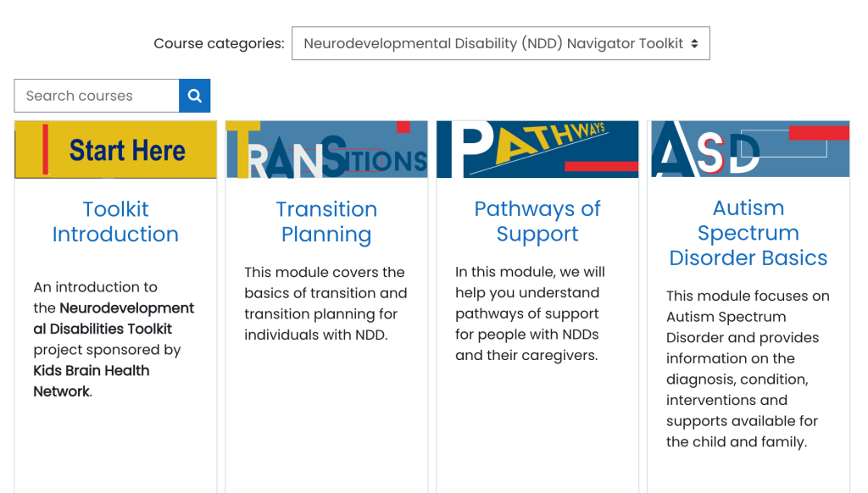Click bold 'Neurodevelopmental Disabilities Toolkit' text

pyautogui.click(x=114, y=319)
